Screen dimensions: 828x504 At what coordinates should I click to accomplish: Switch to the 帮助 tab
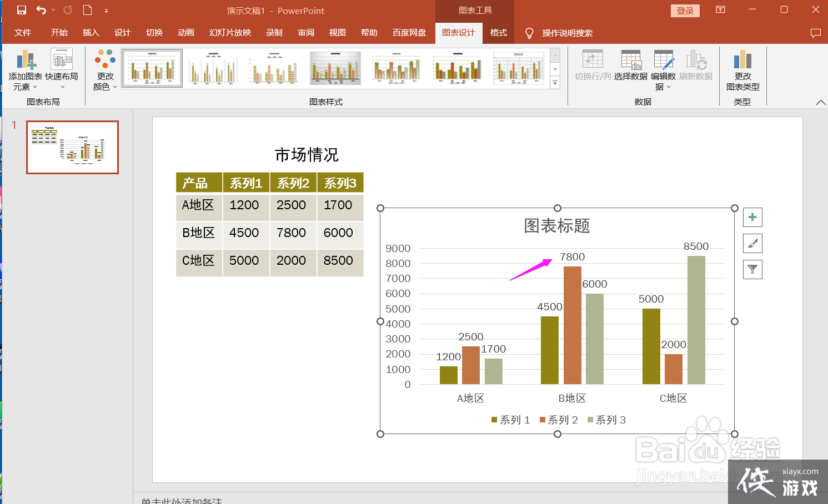[369, 33]
